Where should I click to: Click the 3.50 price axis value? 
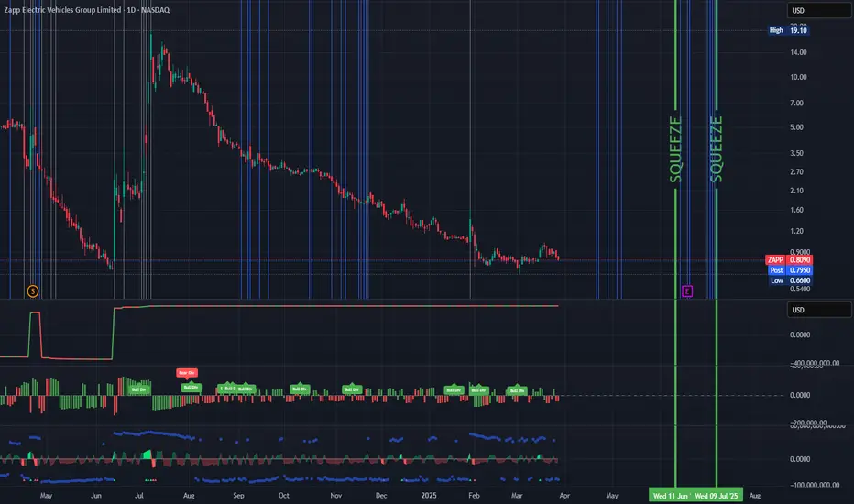(797, 153)
